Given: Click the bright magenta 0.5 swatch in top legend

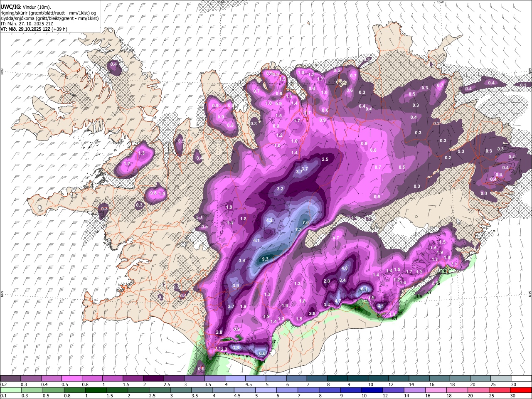Looking at the screenshot, I should click(x=71, y=378).
